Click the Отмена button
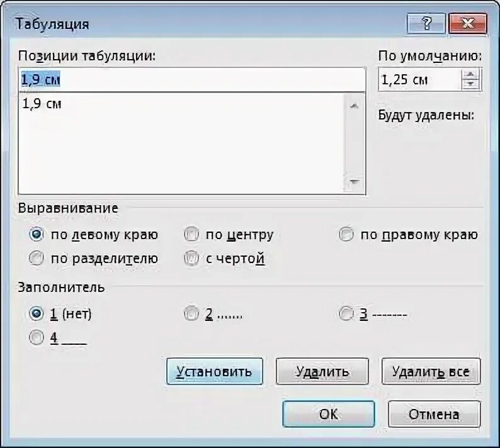Screen dimensions: 500x448 (x=435, y=414)
